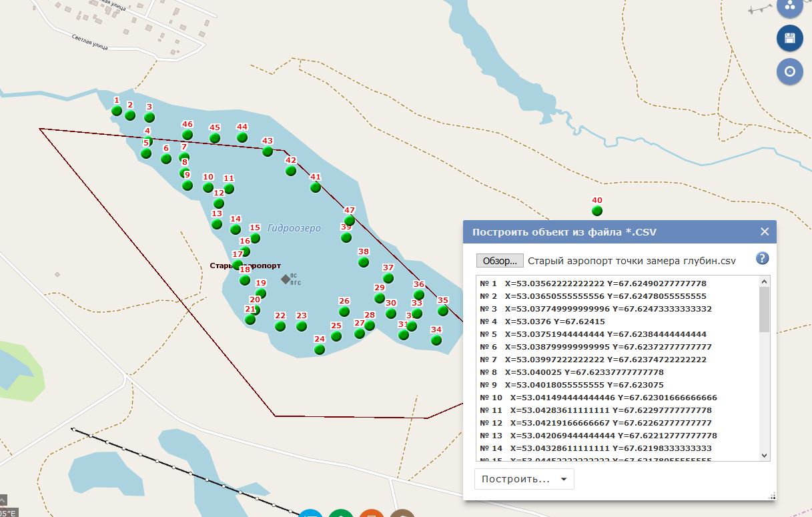This screenshot has height=517, width=812.
Task: Click the Гидроозеро lake label
Action: [294, 228]
